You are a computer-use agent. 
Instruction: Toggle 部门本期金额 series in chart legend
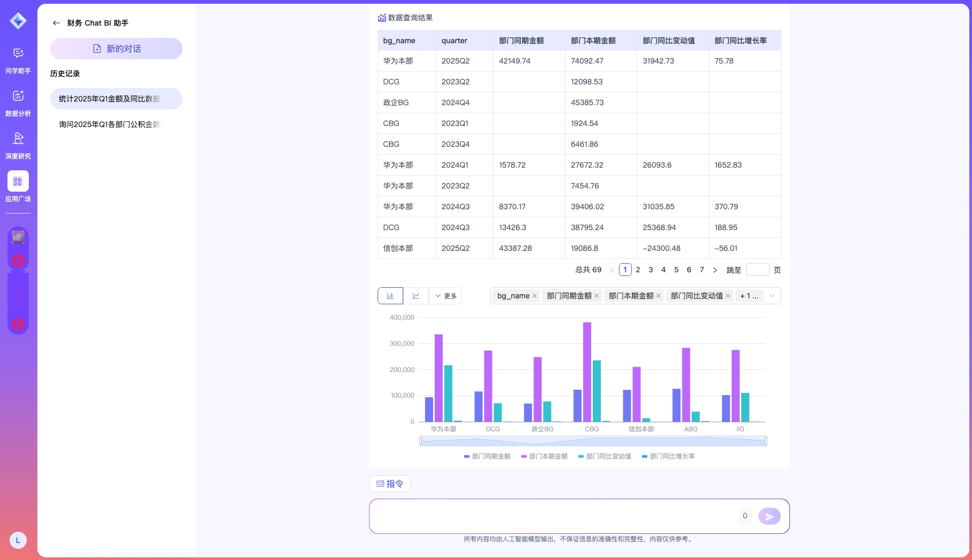[544, 456]
